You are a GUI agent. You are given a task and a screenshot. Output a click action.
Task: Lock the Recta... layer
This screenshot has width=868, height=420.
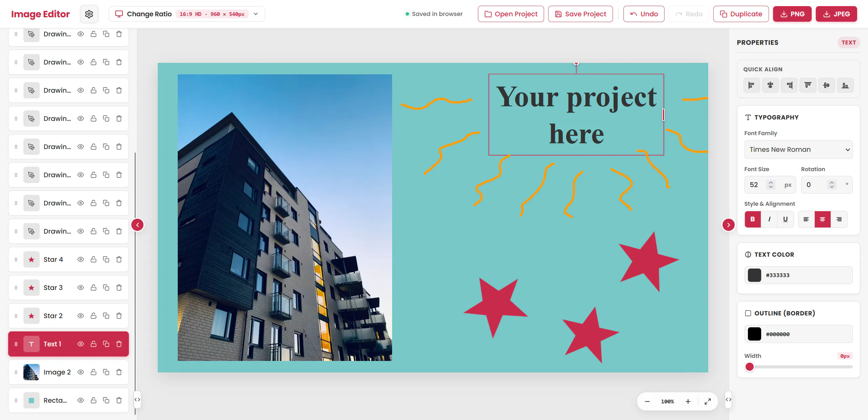click(x=93, y=400)
